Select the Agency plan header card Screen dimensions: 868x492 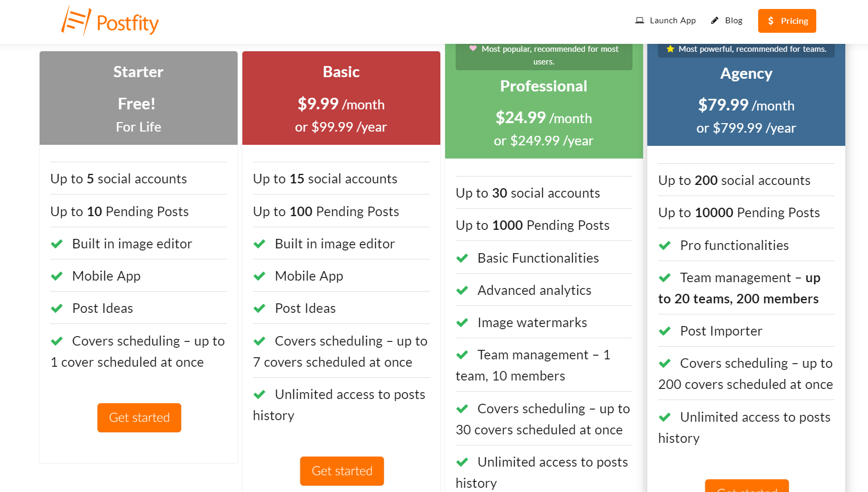746,100
